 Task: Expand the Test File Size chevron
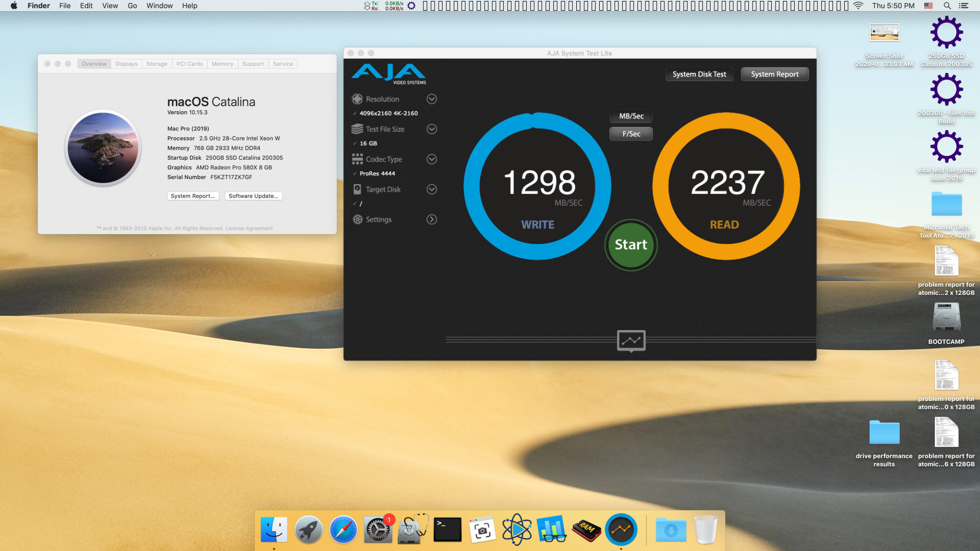click(431, 129)
